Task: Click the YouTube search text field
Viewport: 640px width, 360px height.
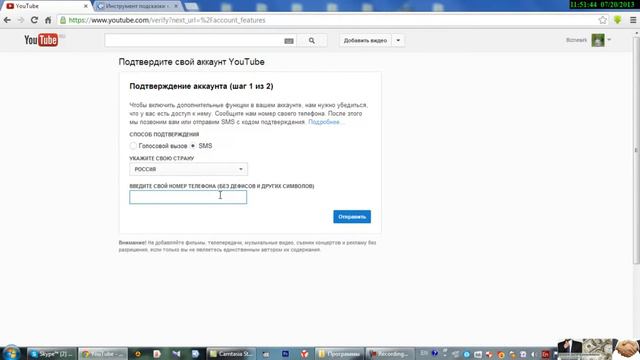Action: (x=194, y=40)
